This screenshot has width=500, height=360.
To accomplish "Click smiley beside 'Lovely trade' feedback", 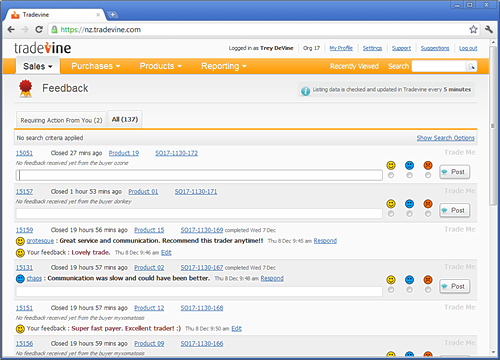I will point(20,253).
